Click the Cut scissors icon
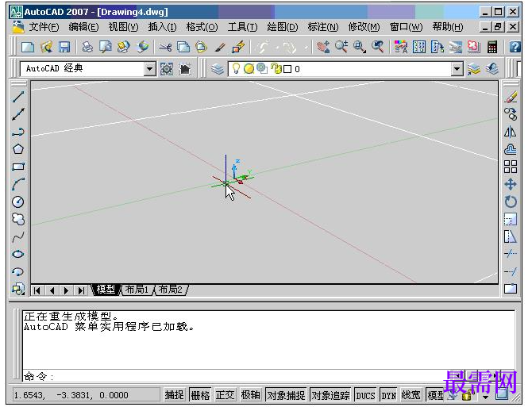 pyautogui.click(x=165, y=47)
